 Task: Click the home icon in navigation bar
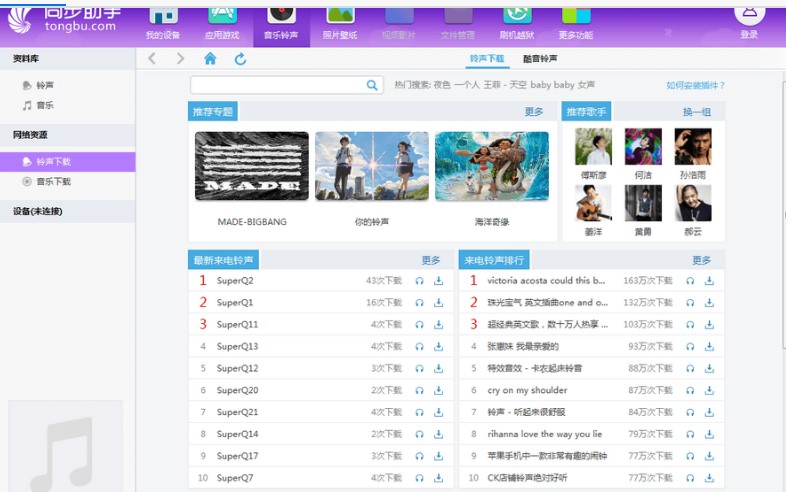click(x=210, y=59)
